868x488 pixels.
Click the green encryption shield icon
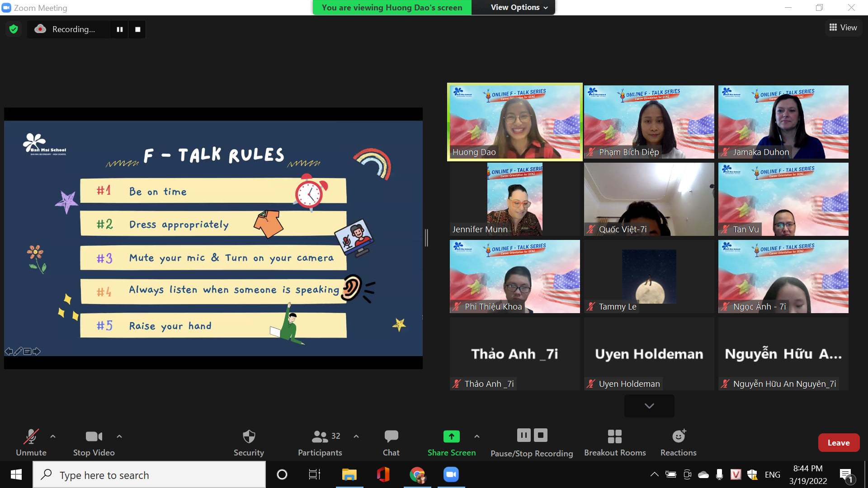(x=14, y=29)
